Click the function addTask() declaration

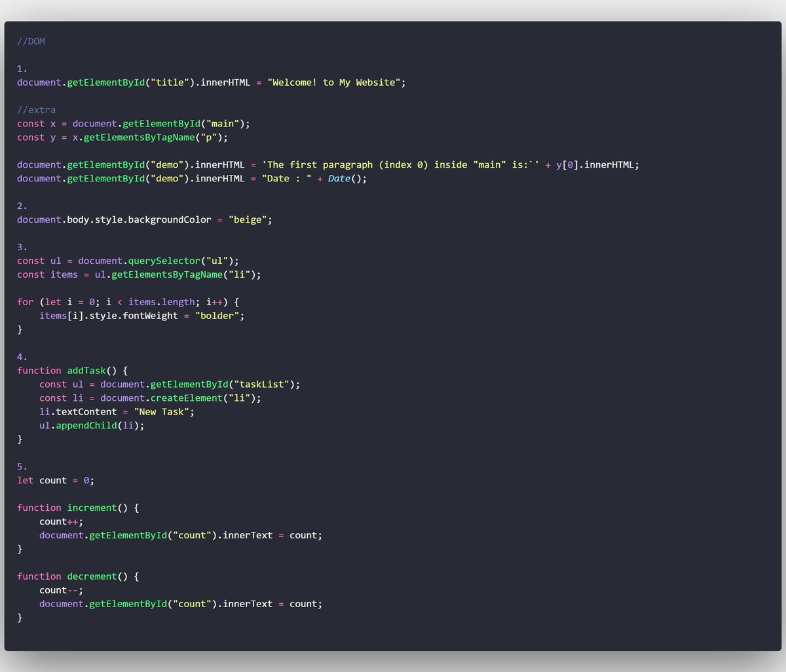tap(73, 371)
